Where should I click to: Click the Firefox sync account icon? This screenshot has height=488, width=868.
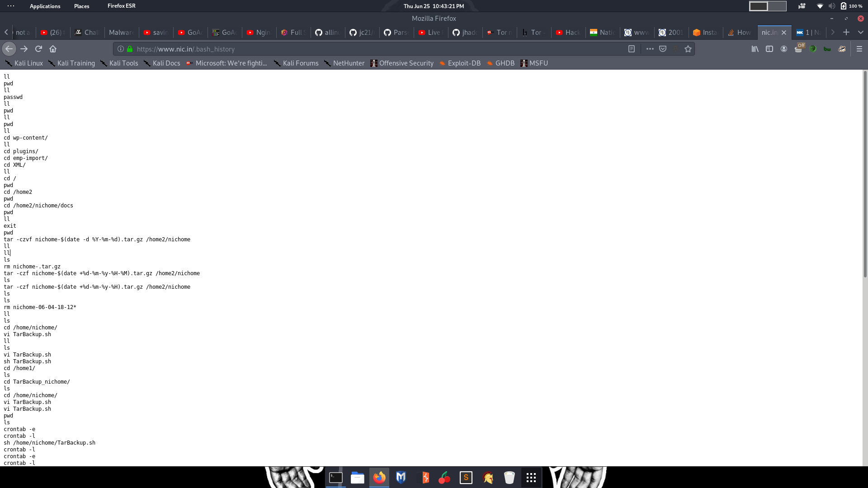784,49
